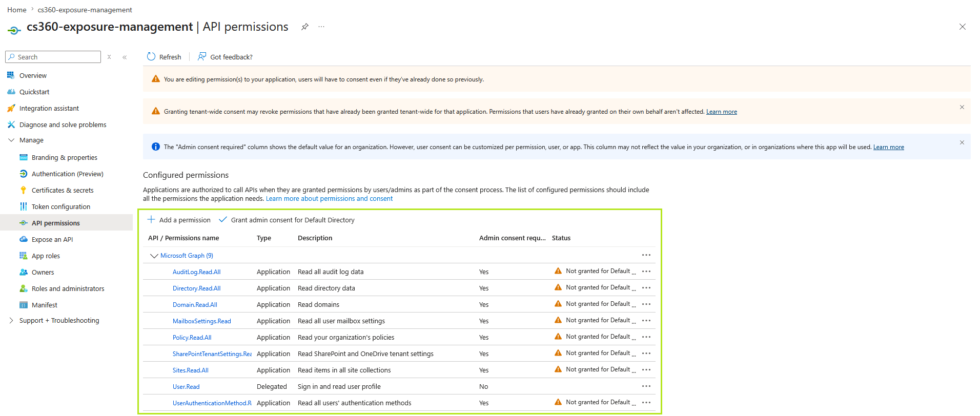Image resolution: width=980 pixels, height=416 pixels.
Task: Click the Manifest icon
Action: (23, 305)
